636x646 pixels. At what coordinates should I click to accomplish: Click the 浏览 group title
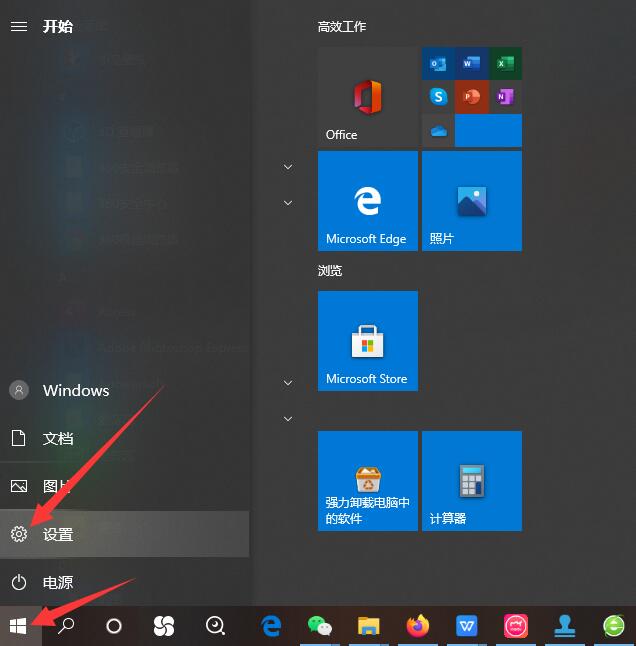(x=330, y=271)
